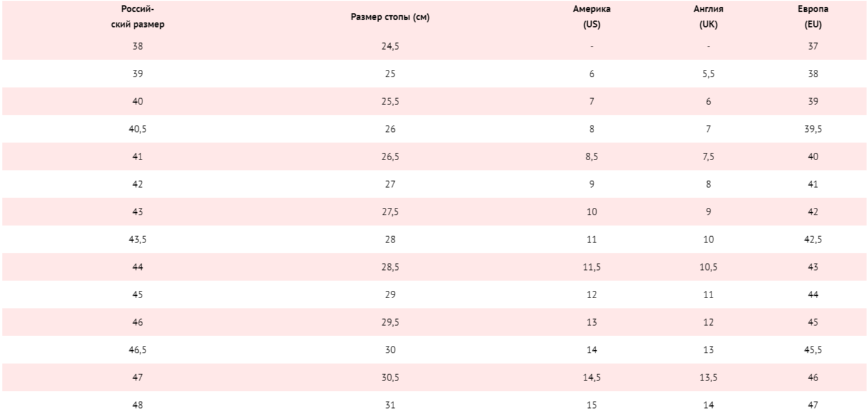This screenshot has height=419, width=868.
Task: Select UK size 13,5 cell
Action: point(708,377)
